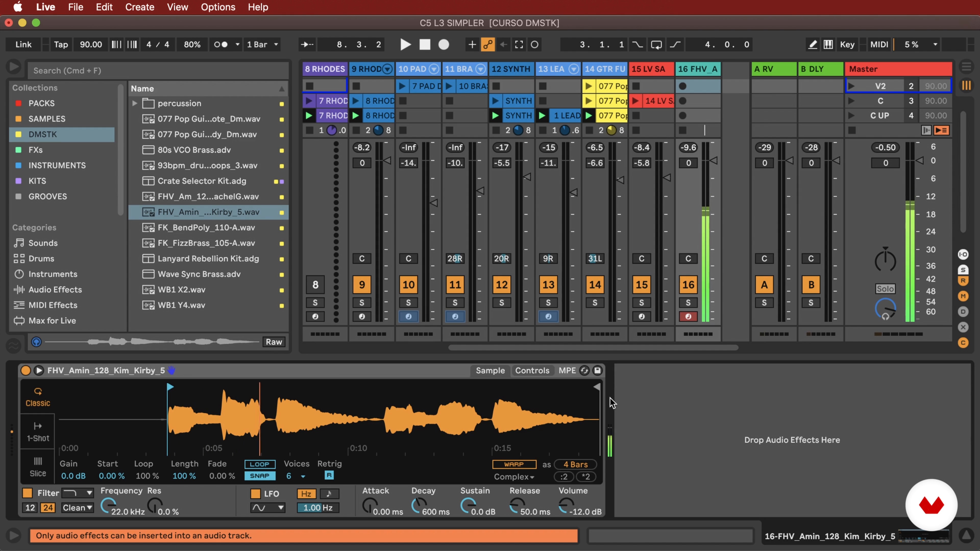Select Classic playback mode in Simpler

(38, 397)
